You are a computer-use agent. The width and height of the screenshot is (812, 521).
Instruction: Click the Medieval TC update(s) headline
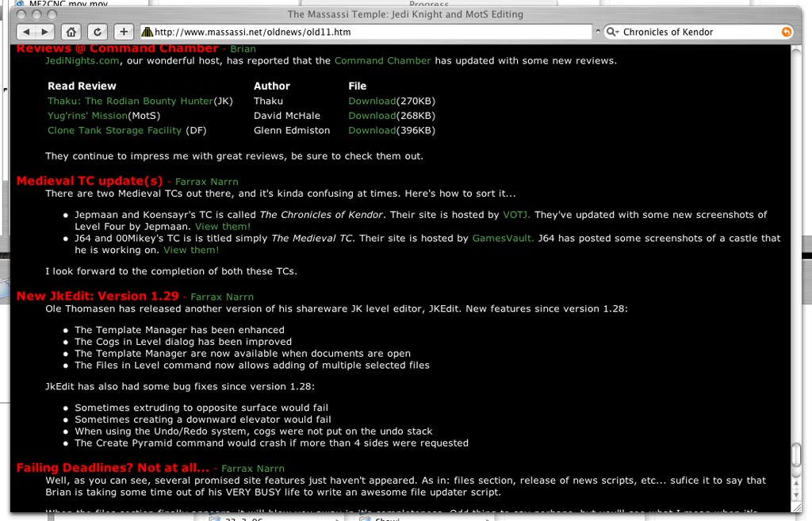pyautogui.click(x=90, y=181)
